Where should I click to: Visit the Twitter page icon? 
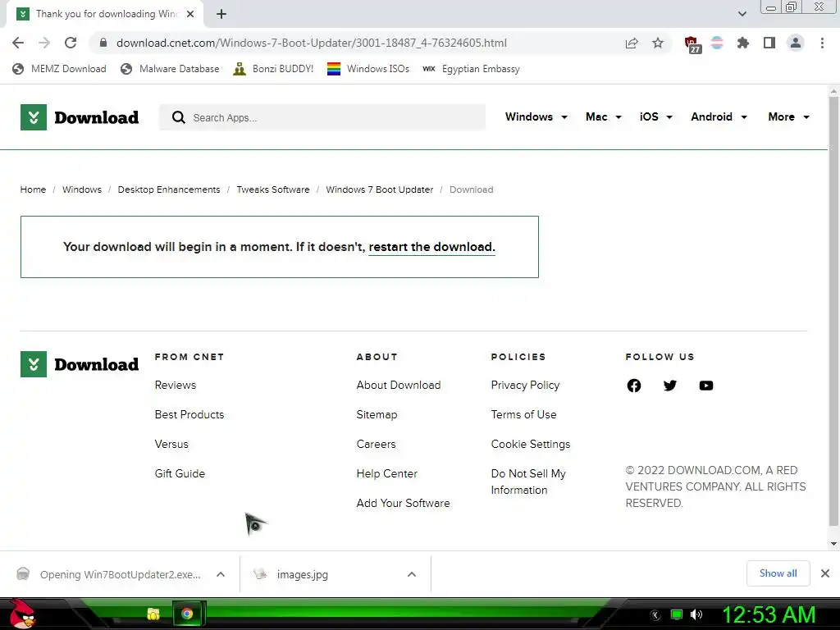tap(669, 386)
